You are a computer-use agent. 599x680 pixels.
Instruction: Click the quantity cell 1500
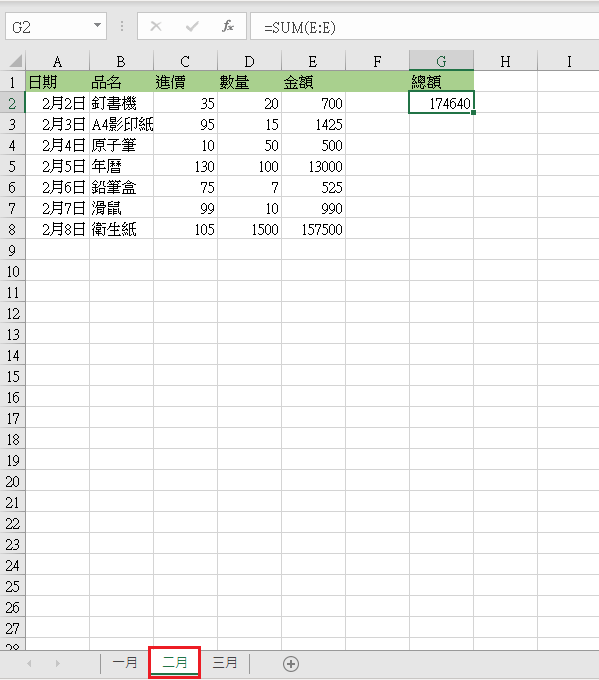click(249, 229)
